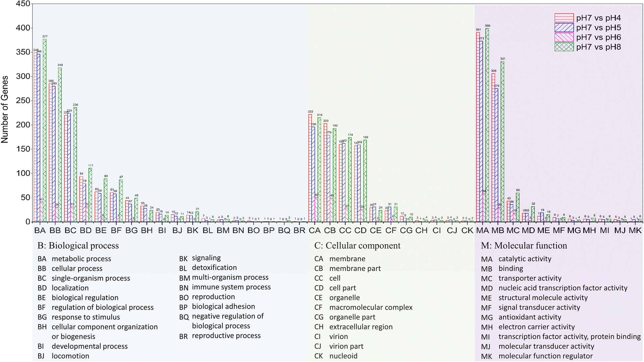Click the 'binding' key entry next to MB
Viewport: 644px width, 362px height.
click(511, 269)
